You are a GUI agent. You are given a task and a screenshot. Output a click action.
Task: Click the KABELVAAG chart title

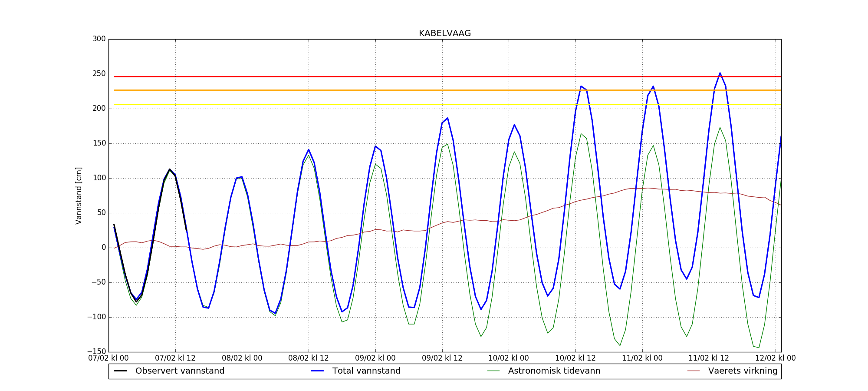[x=444, y=33]
